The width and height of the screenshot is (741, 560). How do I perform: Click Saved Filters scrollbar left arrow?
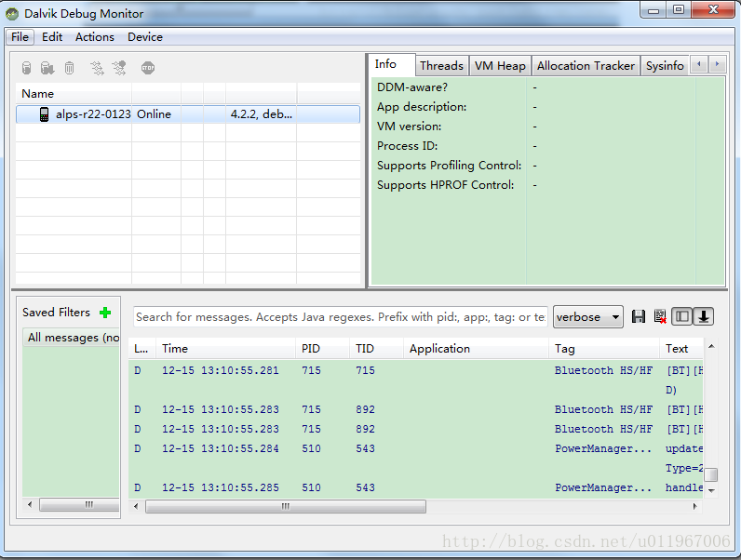[30, 505]
